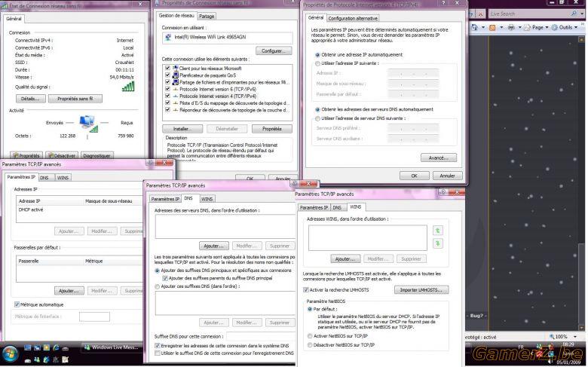
Task: Select Désactiver NetBIOS sur TCP/IP
Action: click(x=310, y=345)
